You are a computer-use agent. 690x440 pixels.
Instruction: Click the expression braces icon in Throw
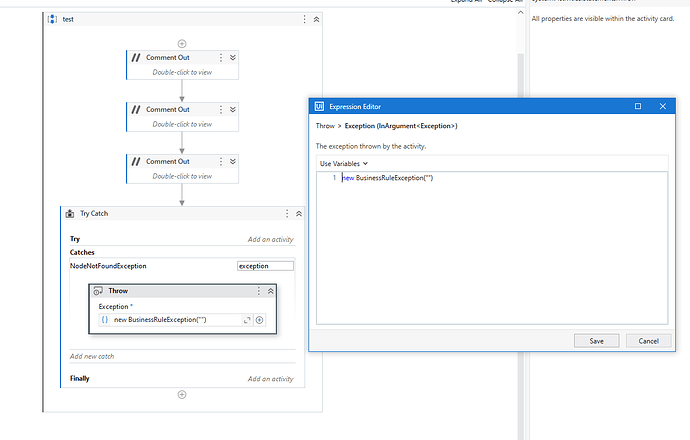tap(105, 320)
